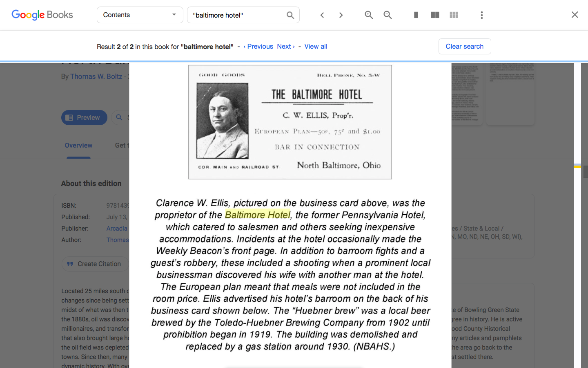Image resolution: width=588 pixels, height=368 pixels.
Task: Click the yellow search marker on scrollbar
Action: [x=577, y=166]
